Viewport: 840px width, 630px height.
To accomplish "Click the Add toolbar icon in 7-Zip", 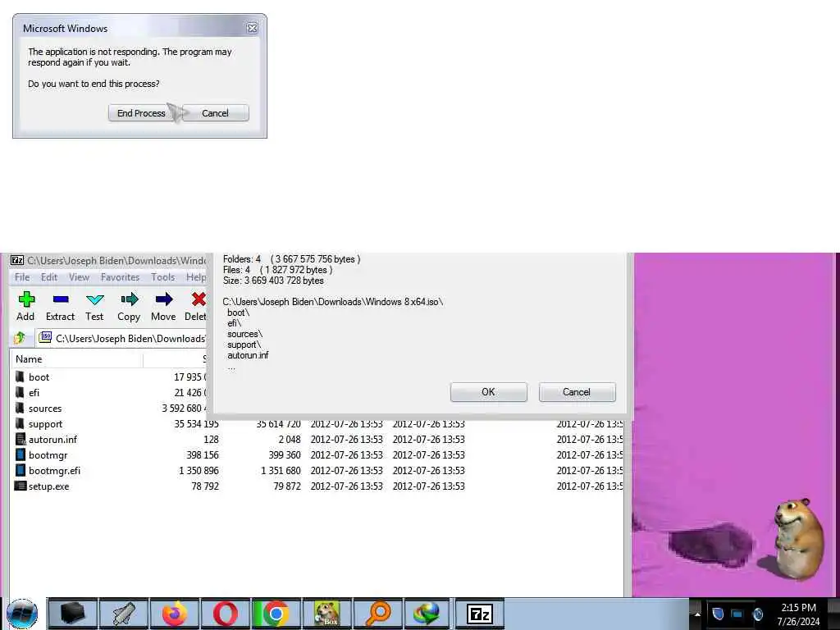I will coord(25,307).
